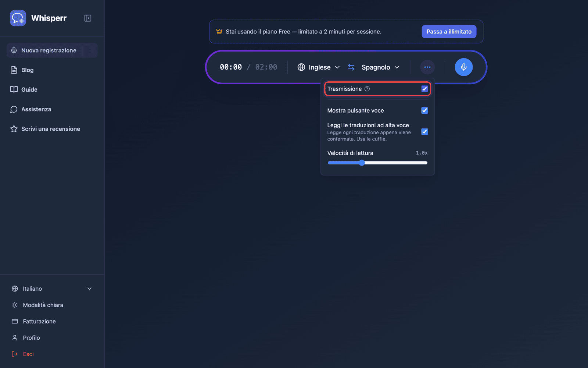This screenshot has height=368, width=588.
Task: Open the three-dots options button
Action: [427, 67]
